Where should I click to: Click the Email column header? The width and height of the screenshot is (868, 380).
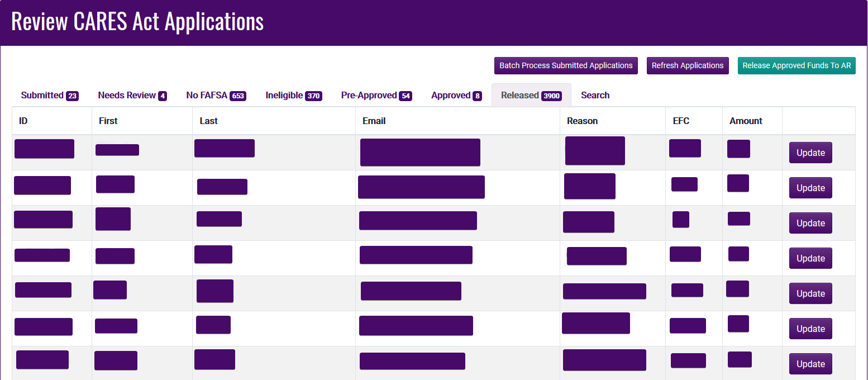click(x=374, y=121)
